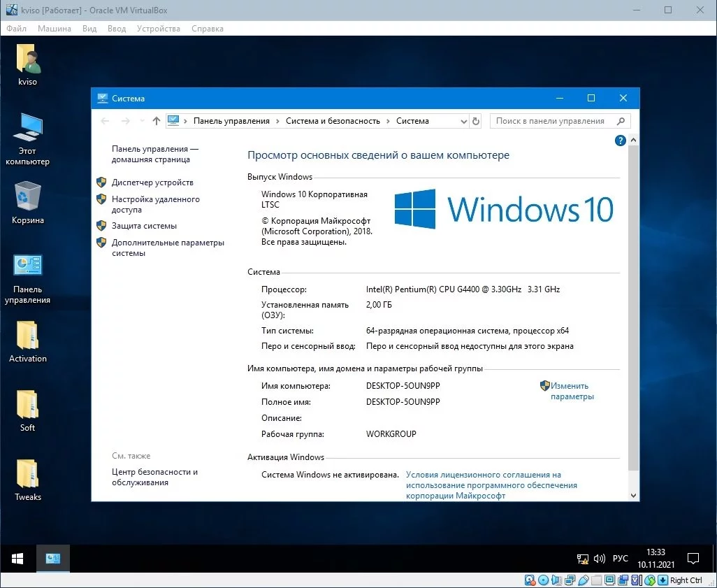The height and width of the screenshot is (588, 717).
Task: Open the Windows Start menu
Action: click(x=17, y=558)
